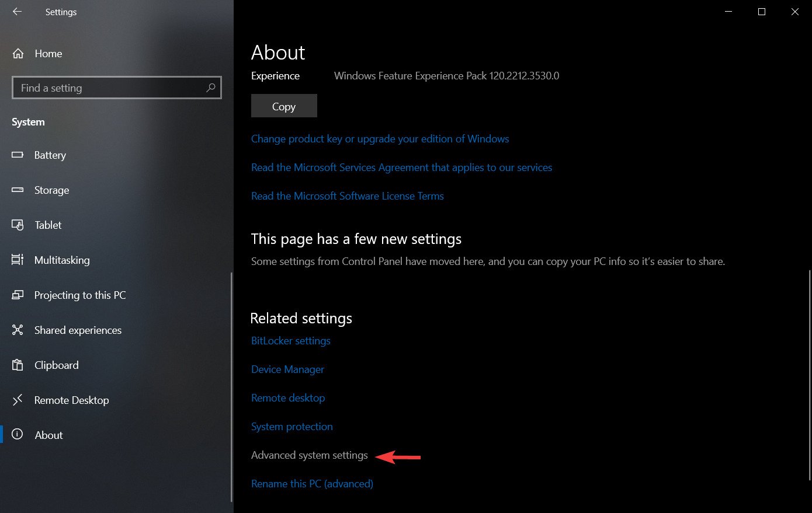Maximize the Settings window
Screen dimensions: 812x513
tap(762, 12)
